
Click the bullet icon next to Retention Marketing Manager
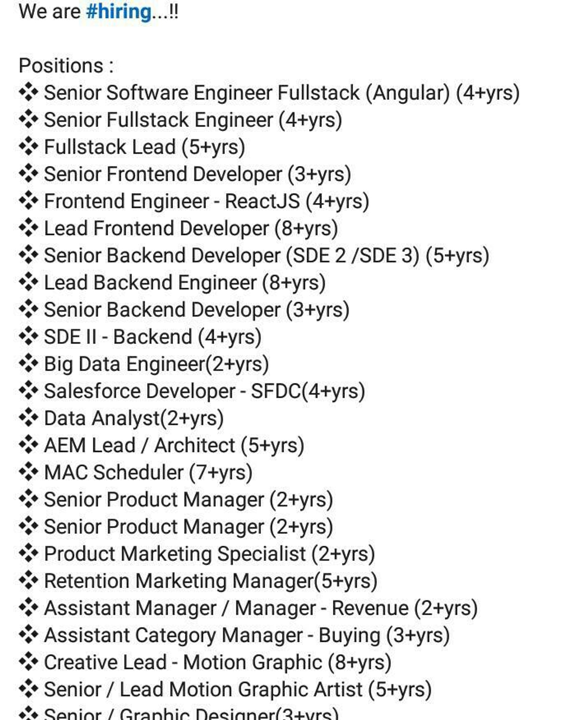tap(28, 580)
